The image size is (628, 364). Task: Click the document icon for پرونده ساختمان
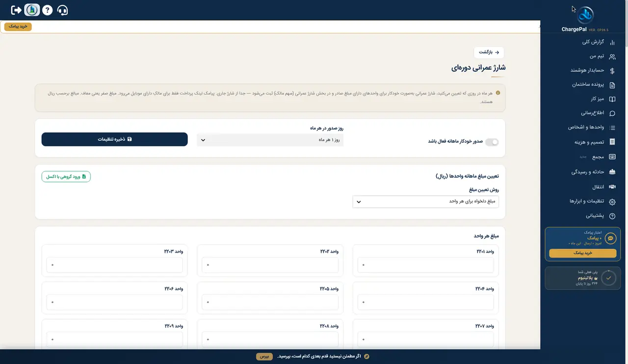click(612, 85)
